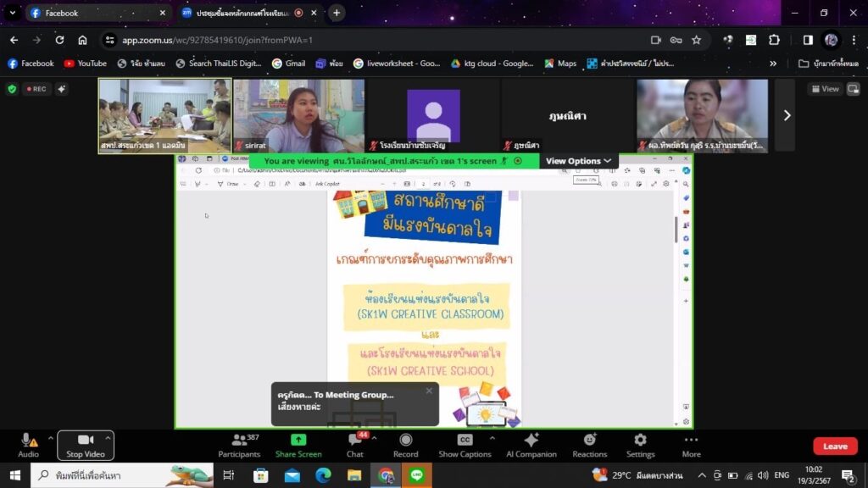
Task: Switch to the Facebook browser tab
Action: (x=97, y=13)
